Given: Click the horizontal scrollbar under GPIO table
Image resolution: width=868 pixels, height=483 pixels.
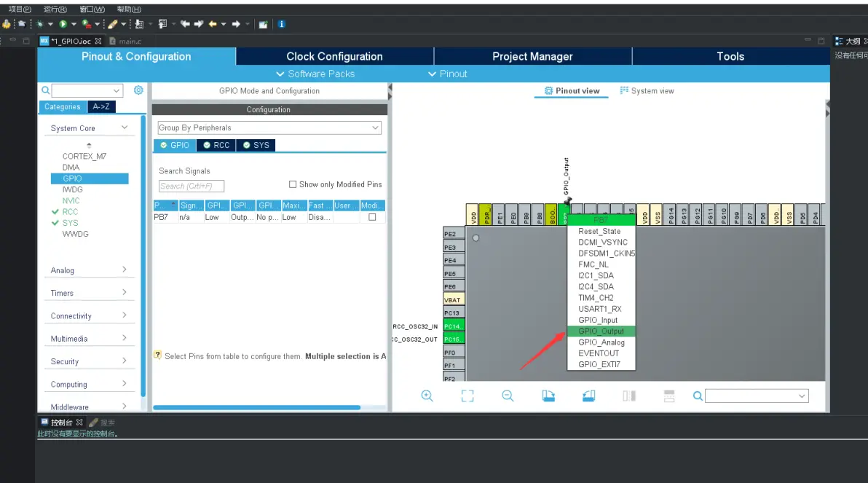Looking at the screenshot, I should click(256, 407).
